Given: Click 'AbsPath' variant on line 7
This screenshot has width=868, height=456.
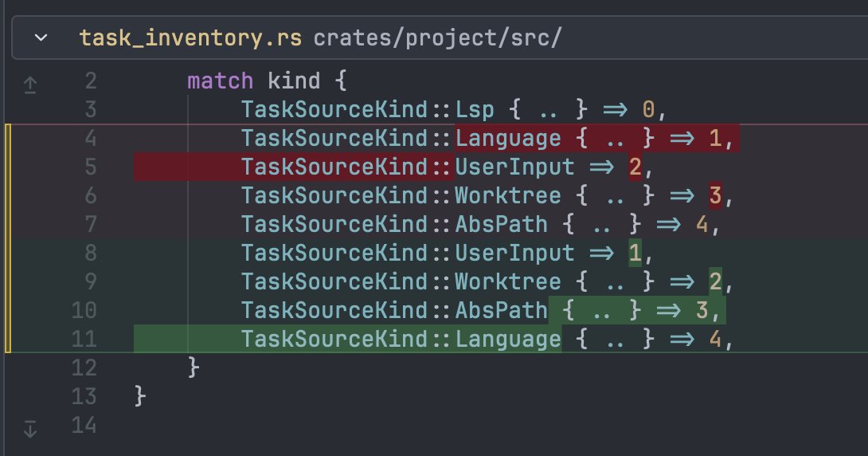Looking at the screenshot, I should (502, 224).
